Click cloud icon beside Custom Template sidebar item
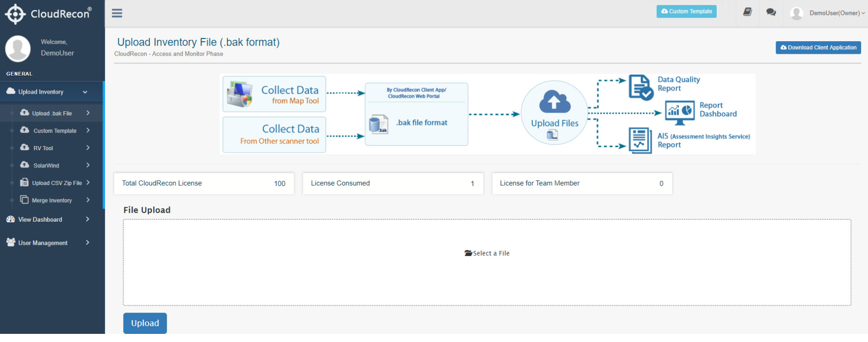The height and width of the screenshot is (342, 868). [25, 130]
